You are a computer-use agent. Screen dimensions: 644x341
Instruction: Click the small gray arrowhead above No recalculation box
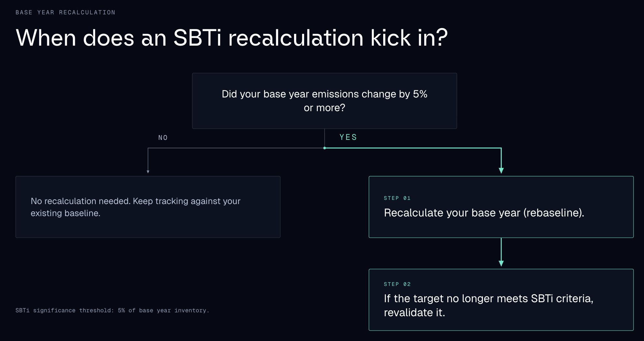148,171
